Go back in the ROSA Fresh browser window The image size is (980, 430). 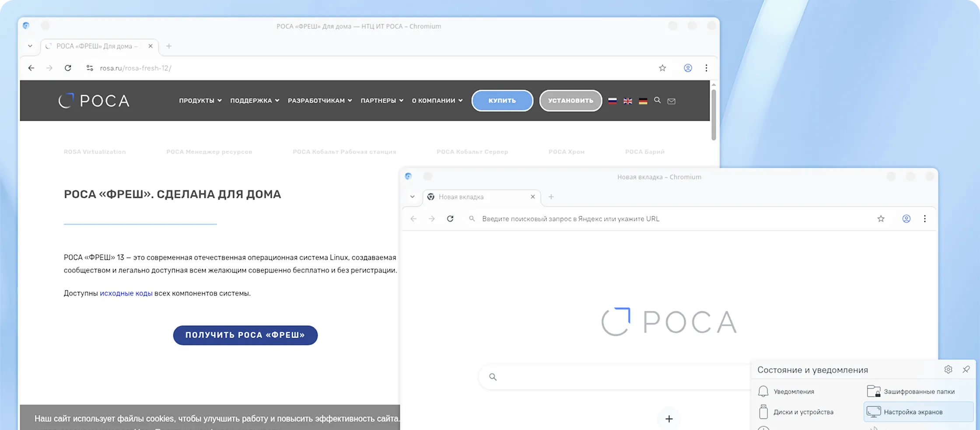31,68
